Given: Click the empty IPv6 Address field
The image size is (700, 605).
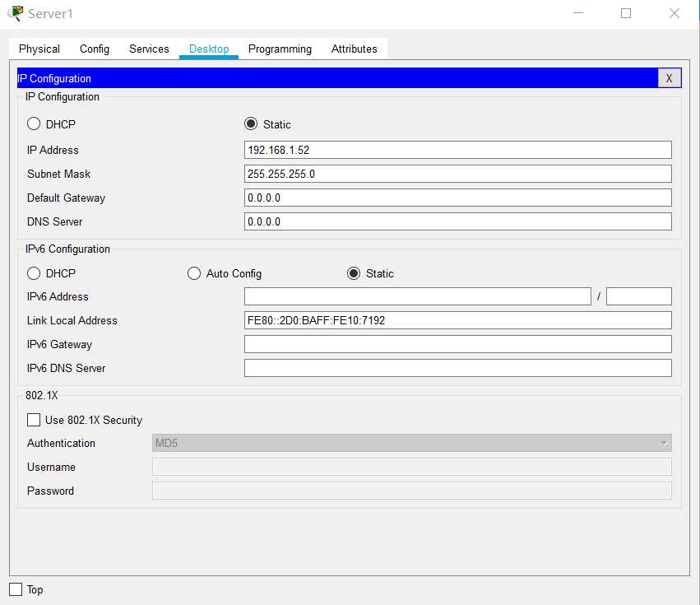Looking at the screenshot, I should click(x=417, y=296).
